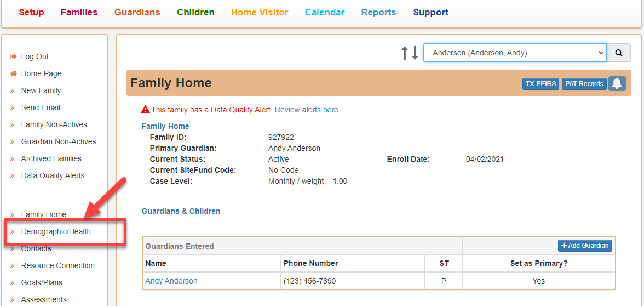Click the Add Guardian button

(585, 246)
